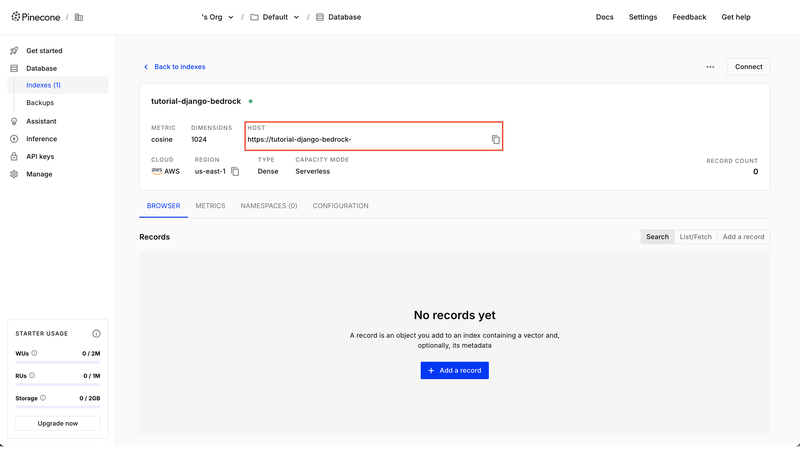Click the AWS cloud logo
The height and width of the screenshot is (472, 800).
click(157, 171)
